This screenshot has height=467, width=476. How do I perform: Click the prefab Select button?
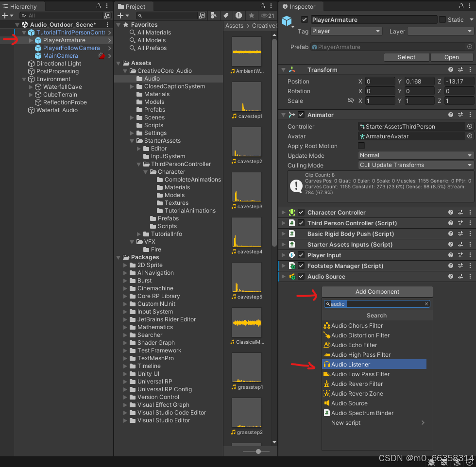[407, 57]
